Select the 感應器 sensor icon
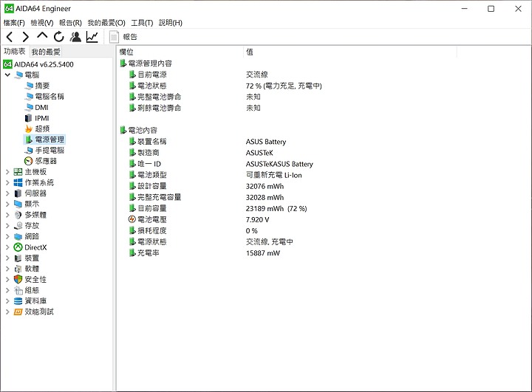Image resolution: width=532 pixels, height=392 pixels. pos(29,161)
